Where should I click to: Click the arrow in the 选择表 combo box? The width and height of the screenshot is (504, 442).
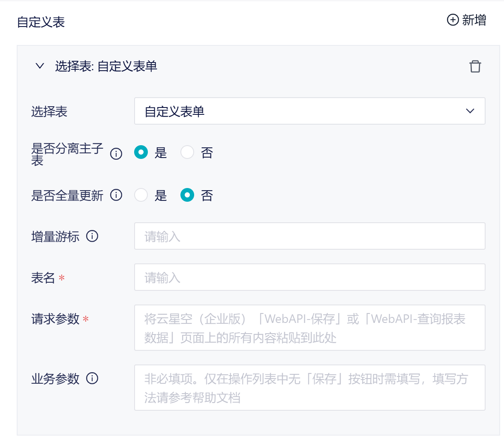pyautogui.click(x=470, y=111)
